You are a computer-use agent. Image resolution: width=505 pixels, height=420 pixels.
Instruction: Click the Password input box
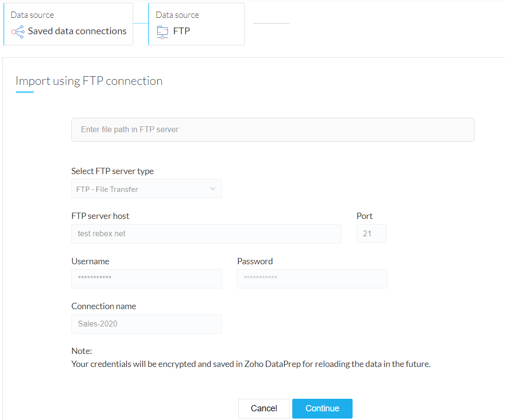click(312, 279)
